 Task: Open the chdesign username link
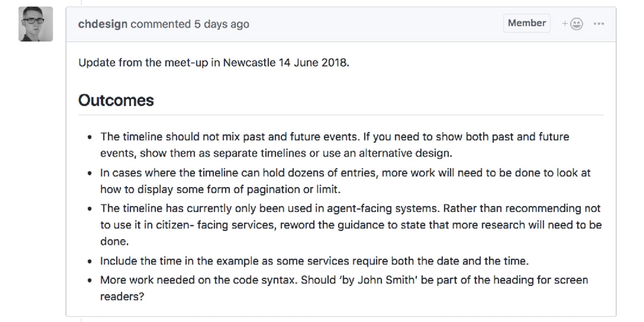pos(102,24)
